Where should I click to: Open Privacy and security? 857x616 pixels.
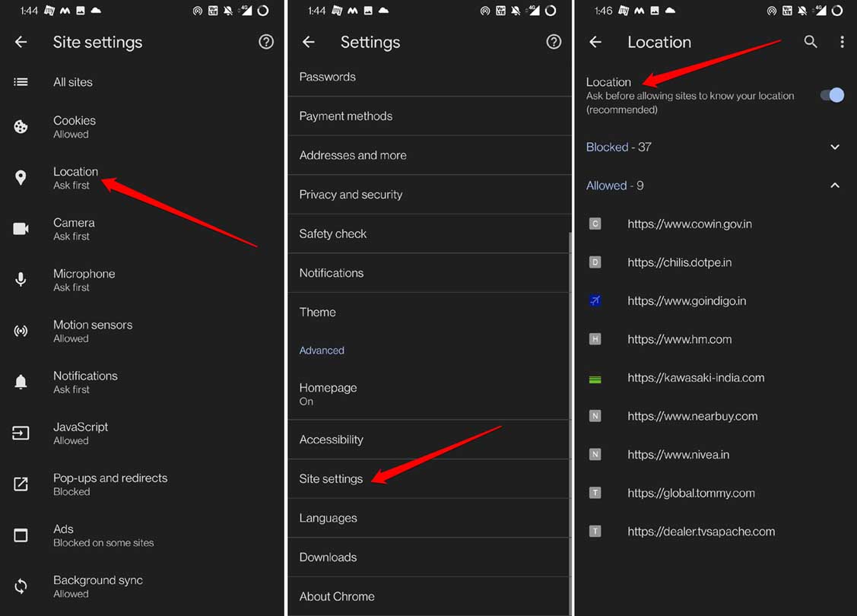[430, 195]
